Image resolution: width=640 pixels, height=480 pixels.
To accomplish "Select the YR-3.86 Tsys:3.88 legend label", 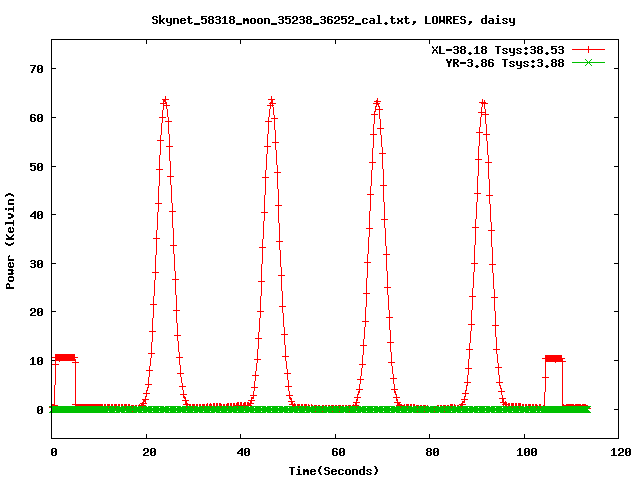I will coord(504,63).
